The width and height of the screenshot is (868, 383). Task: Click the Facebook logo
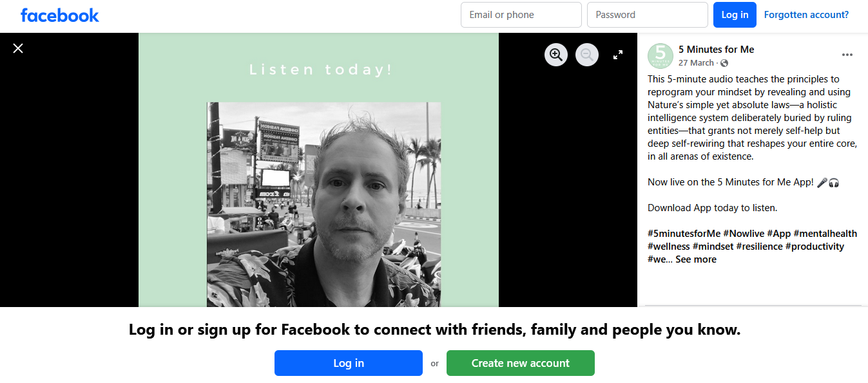[x=60, y=15]
